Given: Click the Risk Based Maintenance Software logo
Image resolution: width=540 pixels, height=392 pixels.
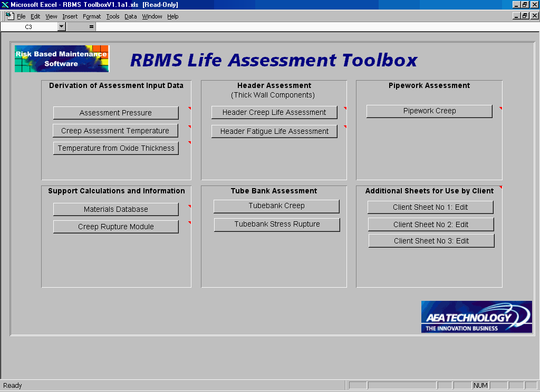Looking at the screenshot, I should (62, 58).
